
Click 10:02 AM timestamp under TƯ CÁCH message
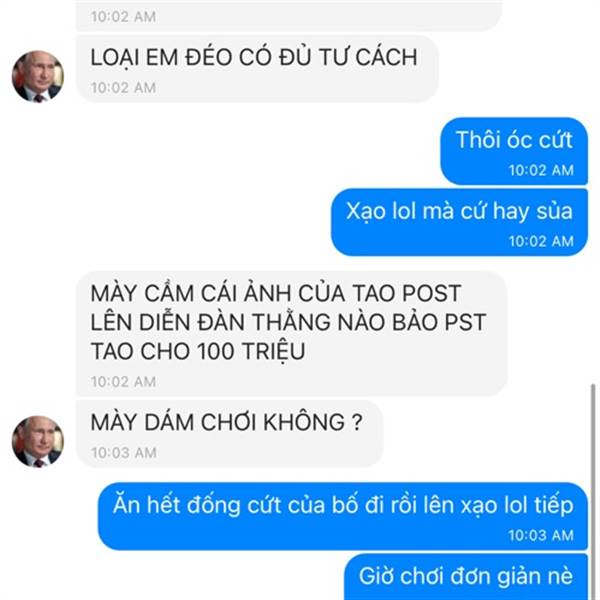click(x=123, y=88)
